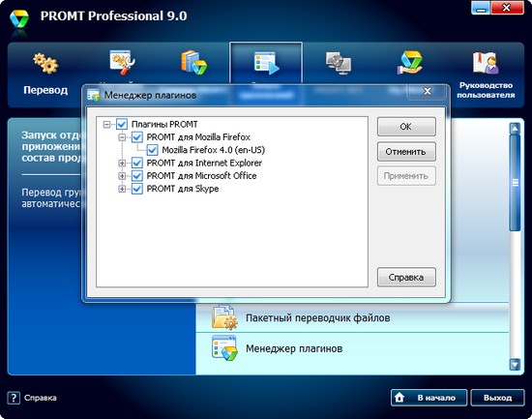Open the PROMT logo hand icon
This screenshot has width=532, height=419.
410,63
